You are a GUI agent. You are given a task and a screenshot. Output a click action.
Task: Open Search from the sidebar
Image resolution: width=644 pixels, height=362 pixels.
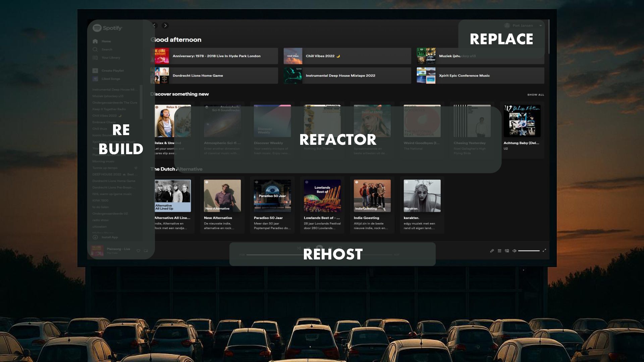tap(102, 49)
